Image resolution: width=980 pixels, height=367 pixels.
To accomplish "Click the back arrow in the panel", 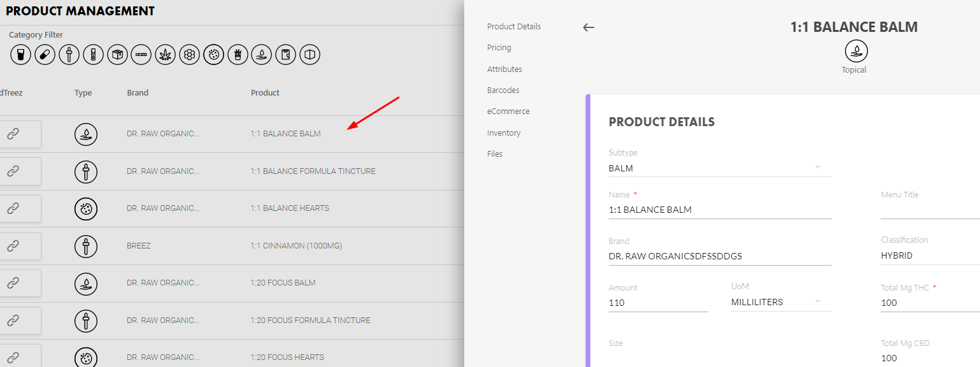I will [x=588, y=27].
